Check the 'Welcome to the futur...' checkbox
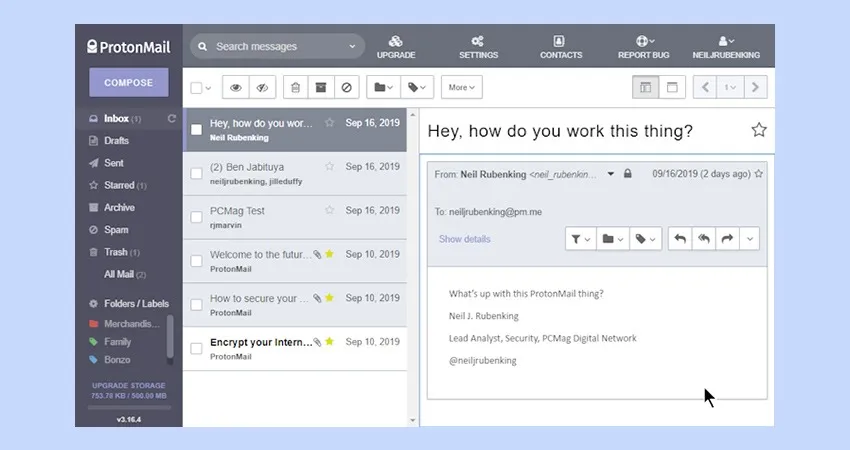This screenshot has width=850, height=450. (196, 261)
